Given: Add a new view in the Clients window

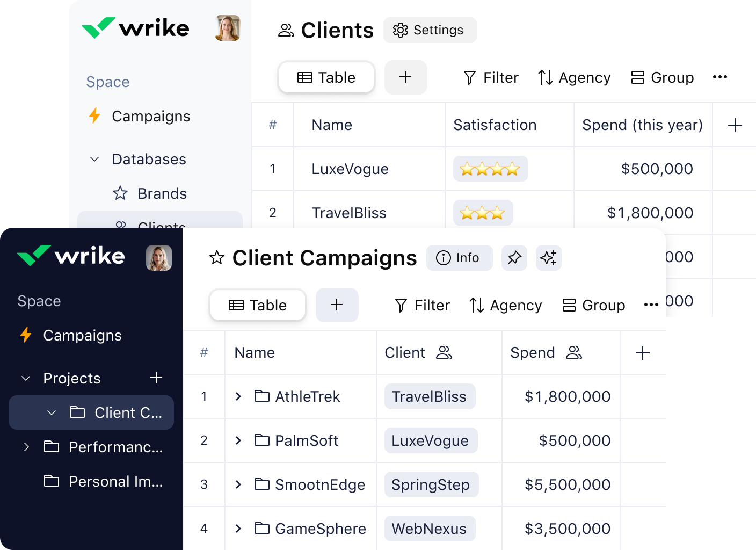Looking at the screenshot, I should [406, 77].
